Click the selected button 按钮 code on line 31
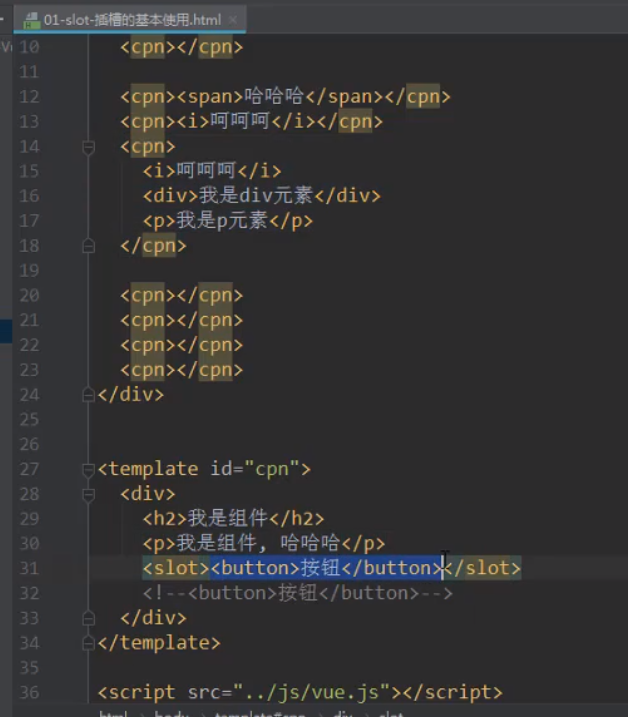This screenshot has height=717, width=628. point(327,568)
